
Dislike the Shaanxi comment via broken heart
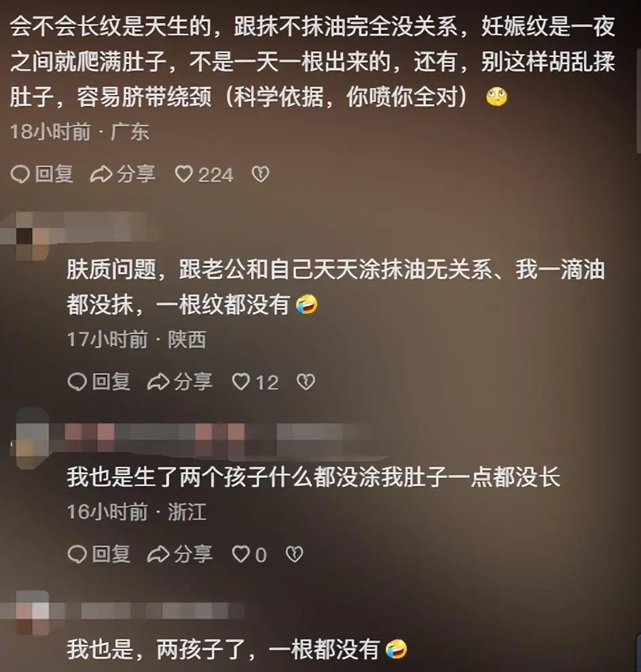click(306, 382)
